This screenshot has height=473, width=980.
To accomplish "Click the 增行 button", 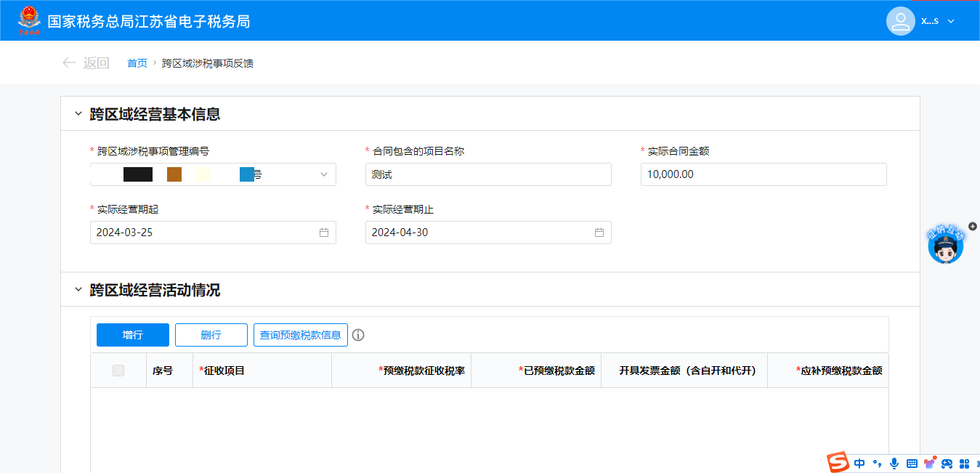I will pos(133,335).
